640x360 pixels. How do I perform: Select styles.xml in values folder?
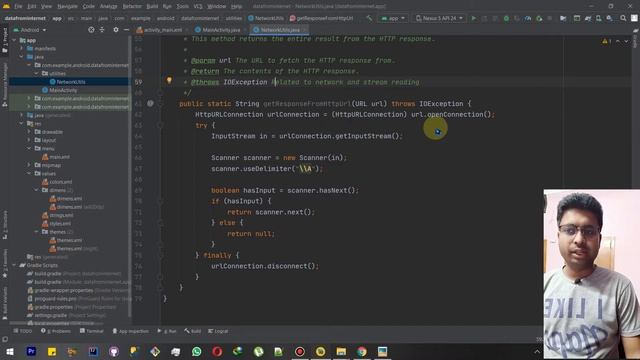coord(60,224)
